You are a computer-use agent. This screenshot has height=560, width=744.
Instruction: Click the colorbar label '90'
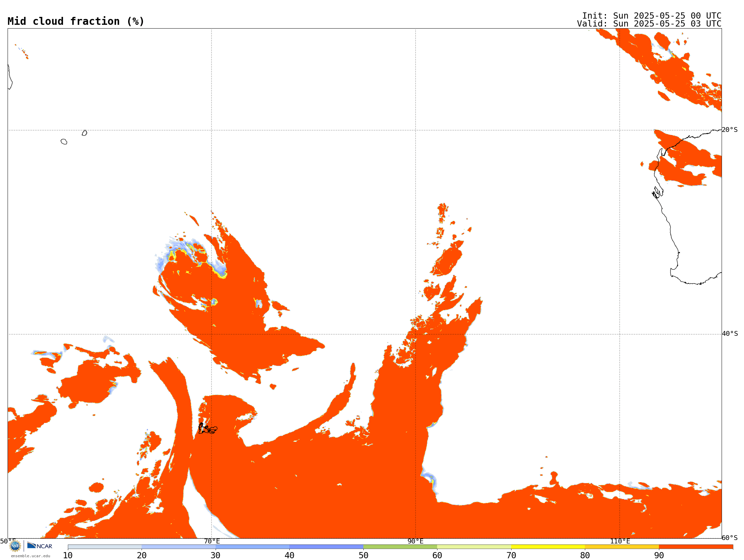pyautogui.click(x=659, y=556)
